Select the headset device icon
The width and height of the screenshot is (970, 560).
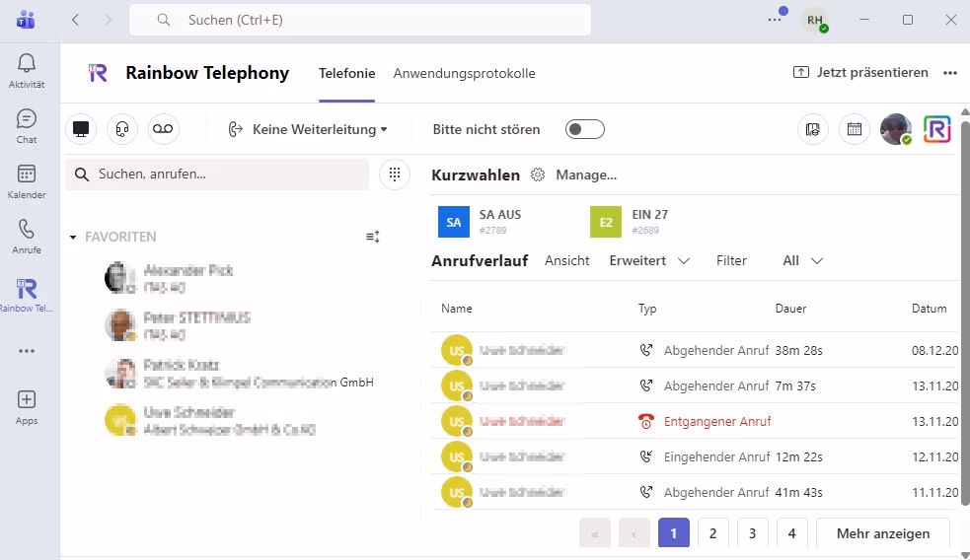click(122, 129)
